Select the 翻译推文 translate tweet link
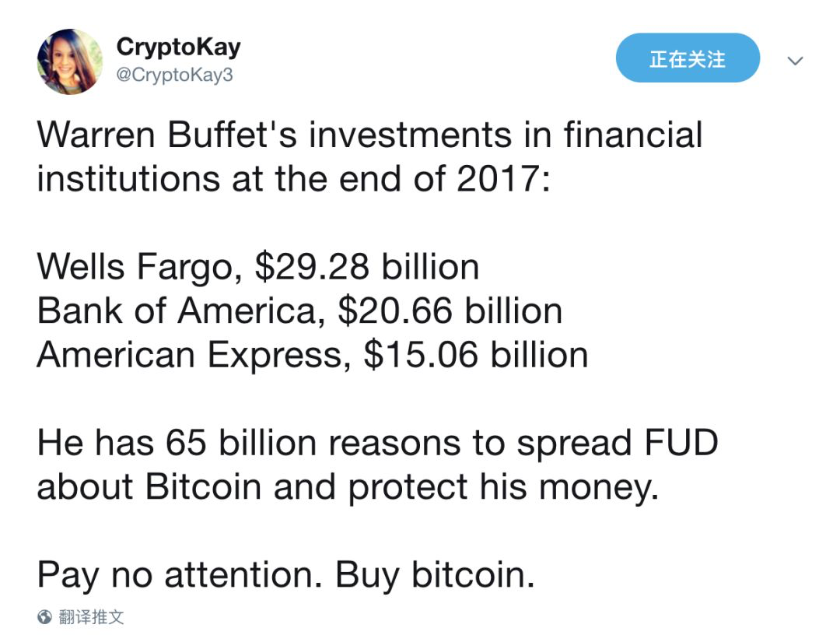 pyautogui.click(x=91, y=617)
